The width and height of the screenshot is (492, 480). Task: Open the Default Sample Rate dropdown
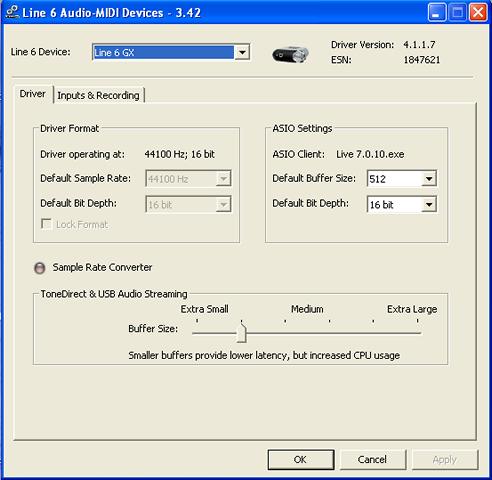pyautogui.click(x=223, y=179)
